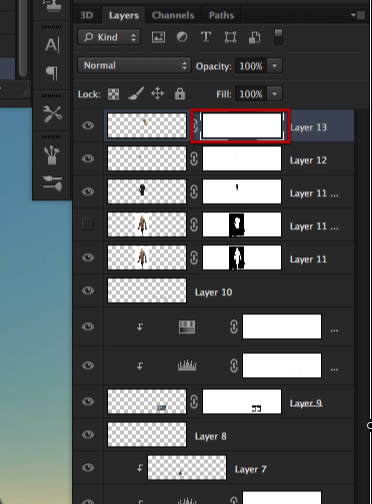
Task: Click the Layer 12 name label
Action: coord(308,160)
